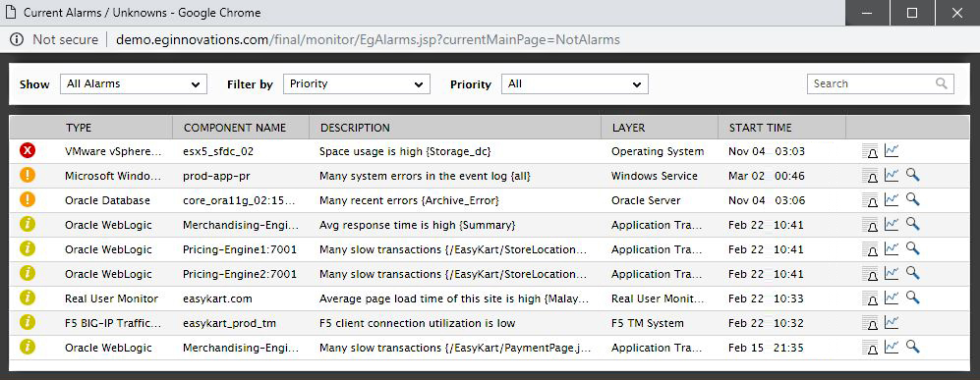The image size is (980, 380).
Task: Open alarm history for easykart.com row
Action: pyautogui.click(x=870, y=299)
